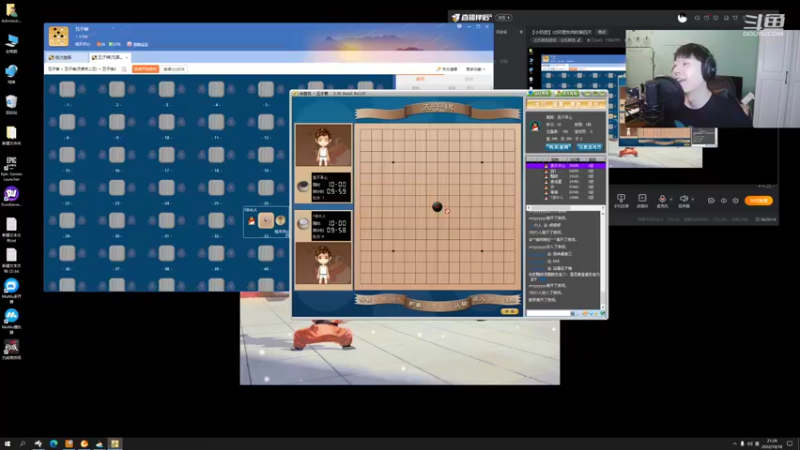Click the white invite friends button in lobby
Viewport: 800px width, 450px height.
click(174, 69)
